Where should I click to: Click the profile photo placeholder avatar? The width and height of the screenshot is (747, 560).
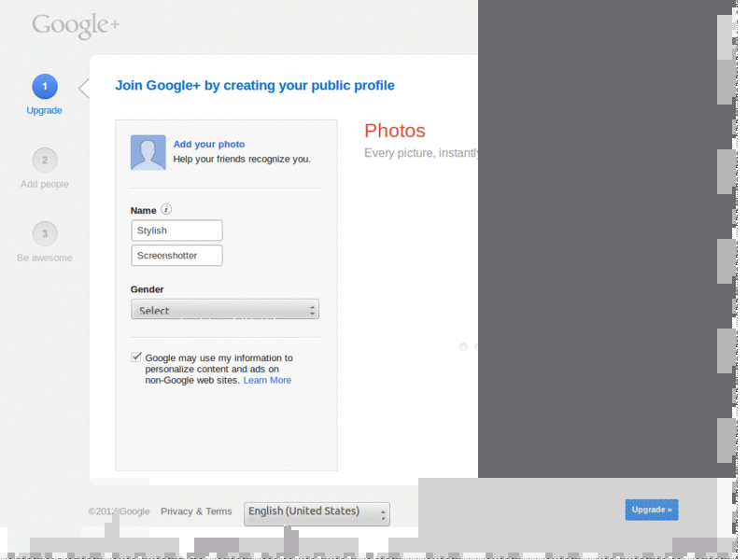coord(148,152)
